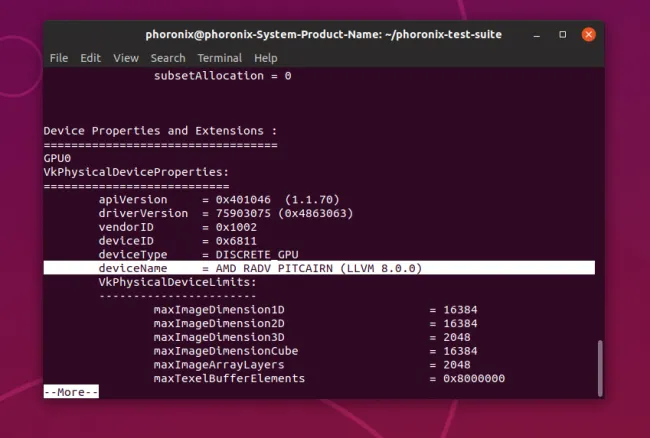Image resolution: width=650 pixels, height=438 pixels.
Task: Click the deviceType DISCRETE_GPU line
Action: 199,254
